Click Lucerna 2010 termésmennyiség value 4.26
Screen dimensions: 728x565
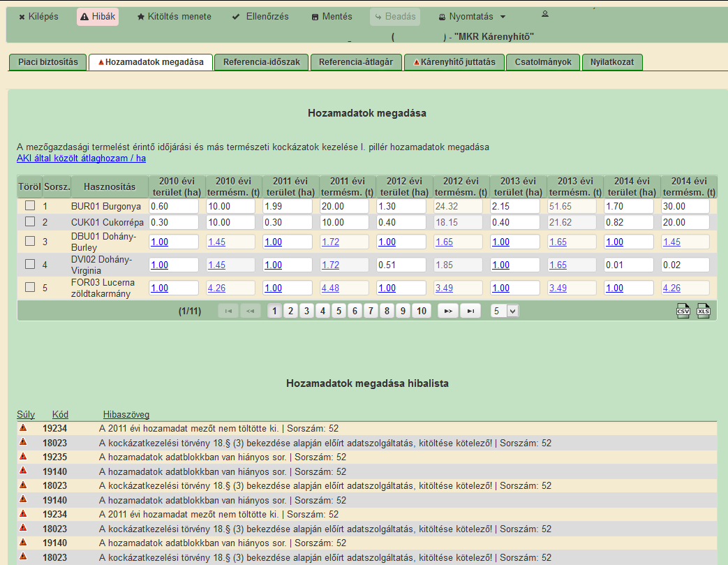point(216,288)
